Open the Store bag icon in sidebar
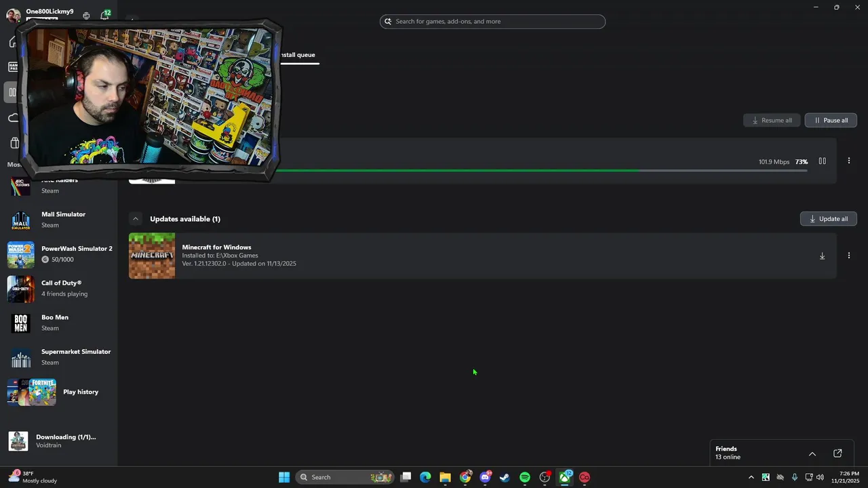 [x=14, y=143]
